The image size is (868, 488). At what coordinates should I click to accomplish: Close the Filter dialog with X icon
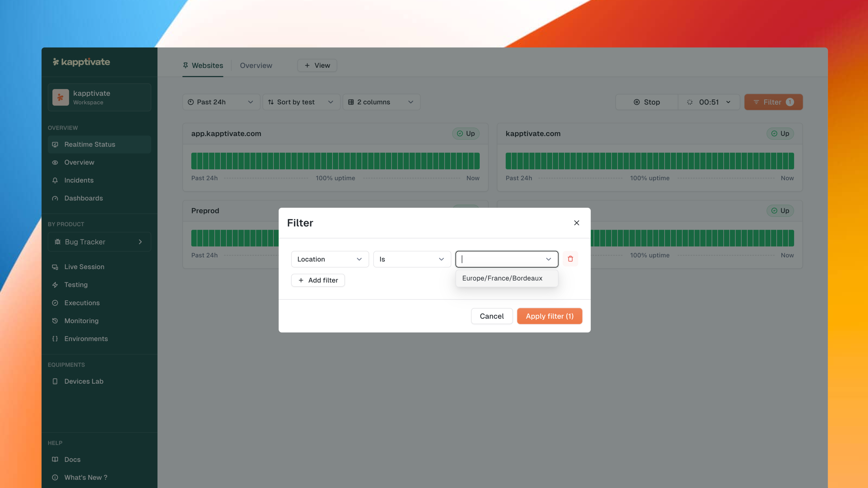click(x=577, y=223)
